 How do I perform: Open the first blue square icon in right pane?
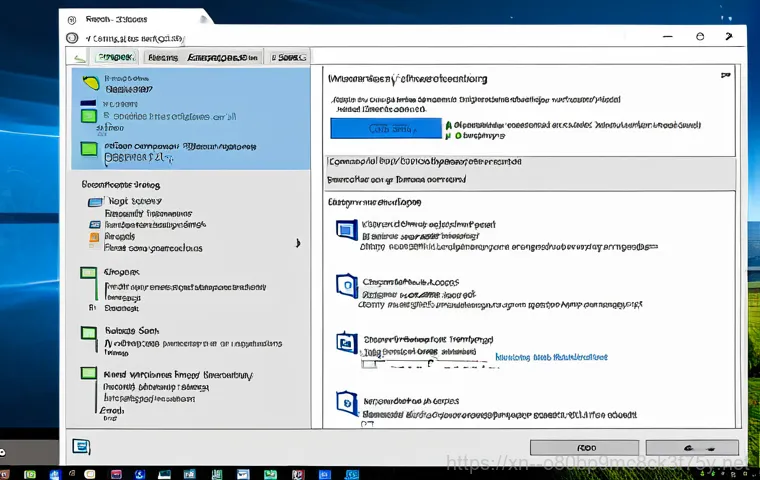(x=346, y=231)
